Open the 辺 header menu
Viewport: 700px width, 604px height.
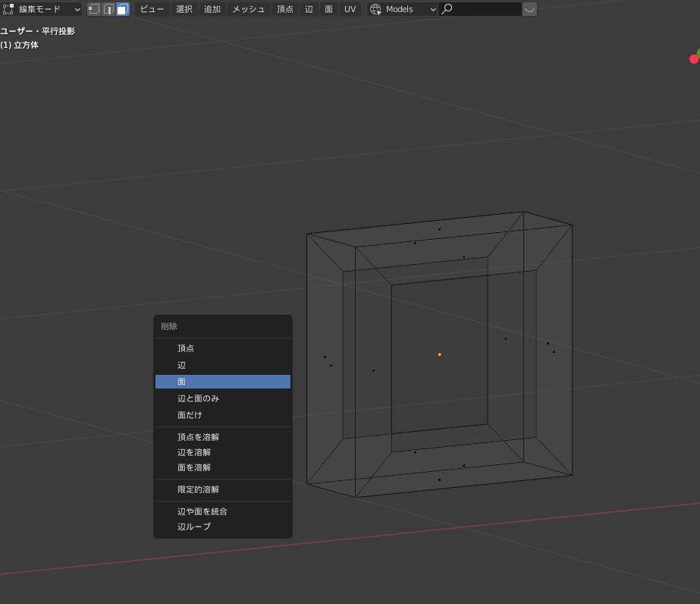(x=309, y=9)
